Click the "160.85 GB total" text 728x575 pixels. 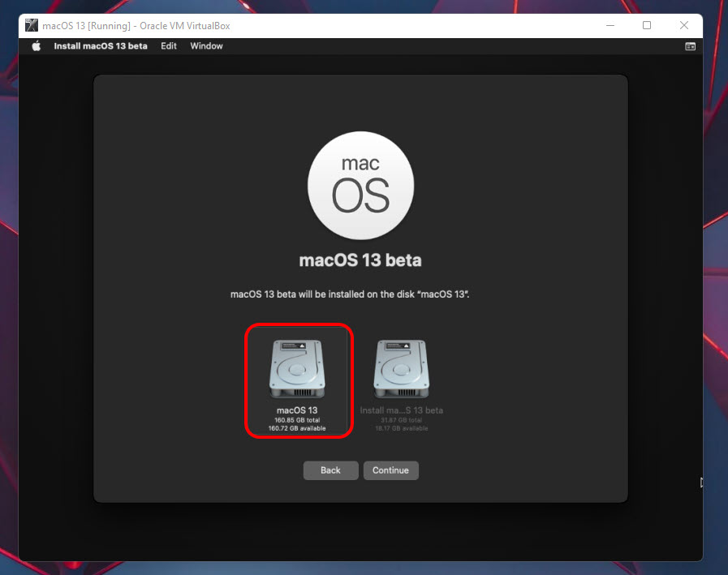(297, 420)
